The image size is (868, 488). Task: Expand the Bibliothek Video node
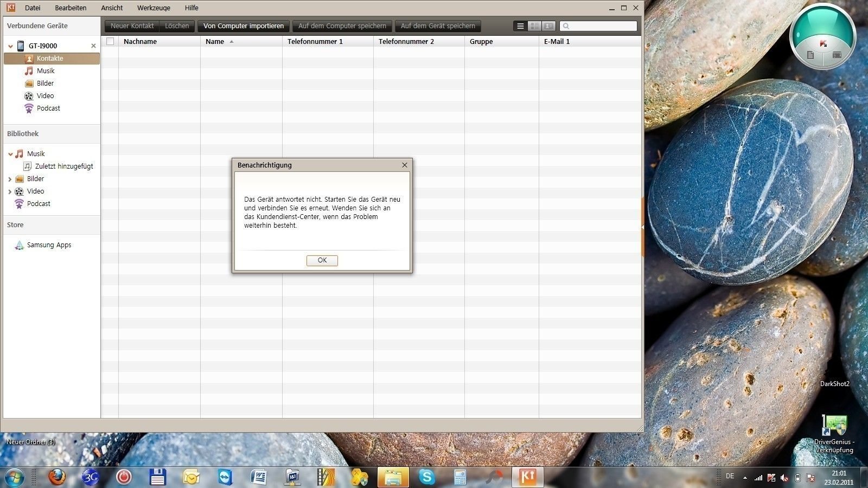click(x=10, y=191)
